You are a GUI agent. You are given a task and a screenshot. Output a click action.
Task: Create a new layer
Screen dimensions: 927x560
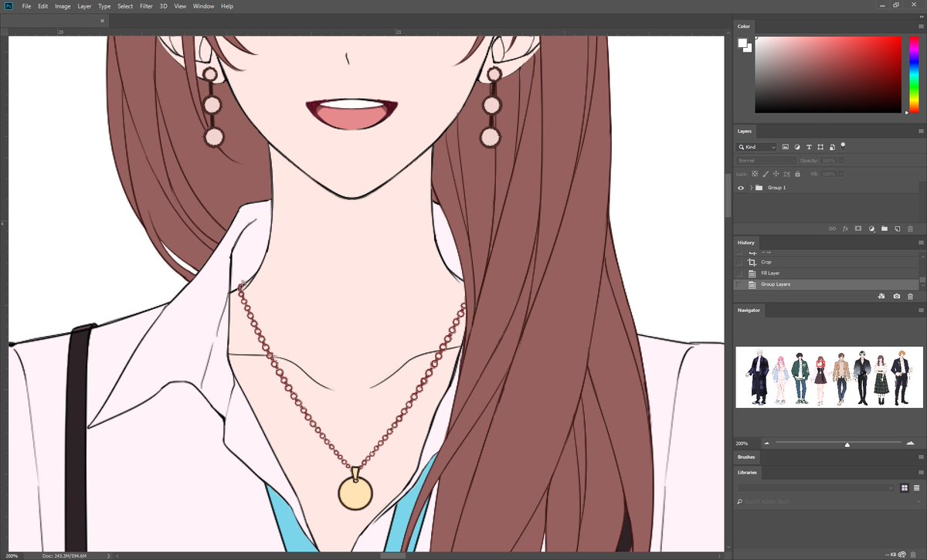point(898,229)
